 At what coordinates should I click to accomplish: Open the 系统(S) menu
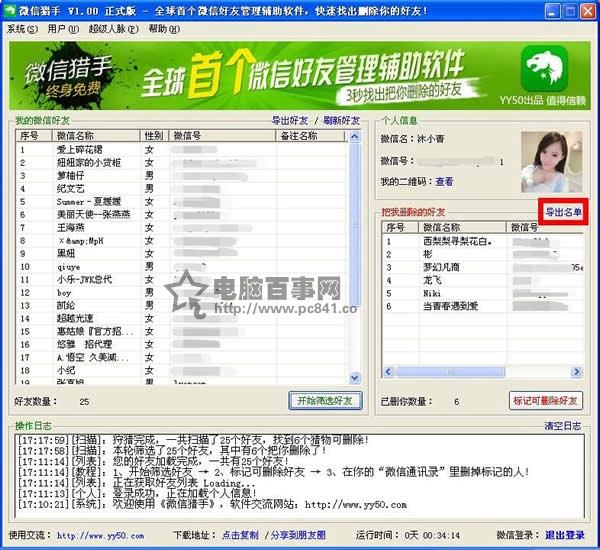coord(22,29)
